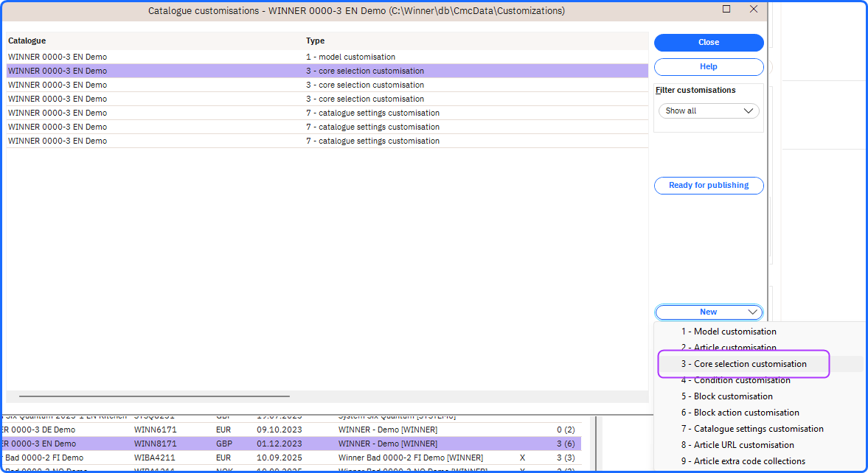The height and width of the screenshot is (473, 868).
Task: Click Ready for publishing button
Action: [709, 186]
